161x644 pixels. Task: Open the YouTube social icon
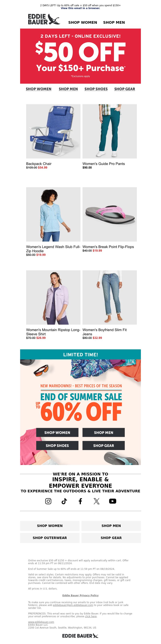112,501
